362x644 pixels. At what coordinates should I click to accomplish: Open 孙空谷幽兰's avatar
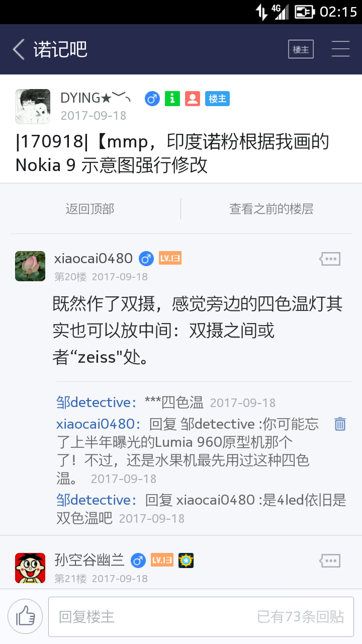tap(30, 568)
